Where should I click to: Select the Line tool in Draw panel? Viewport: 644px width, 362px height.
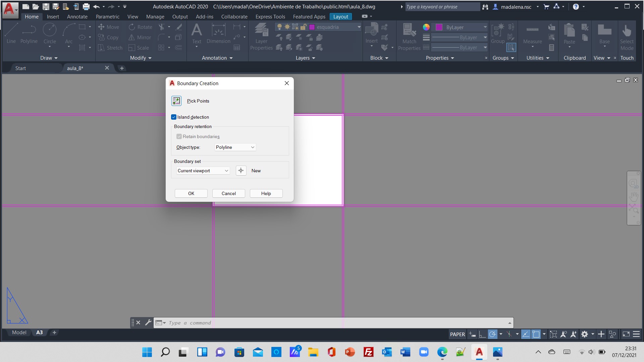[x=11, y=34]
